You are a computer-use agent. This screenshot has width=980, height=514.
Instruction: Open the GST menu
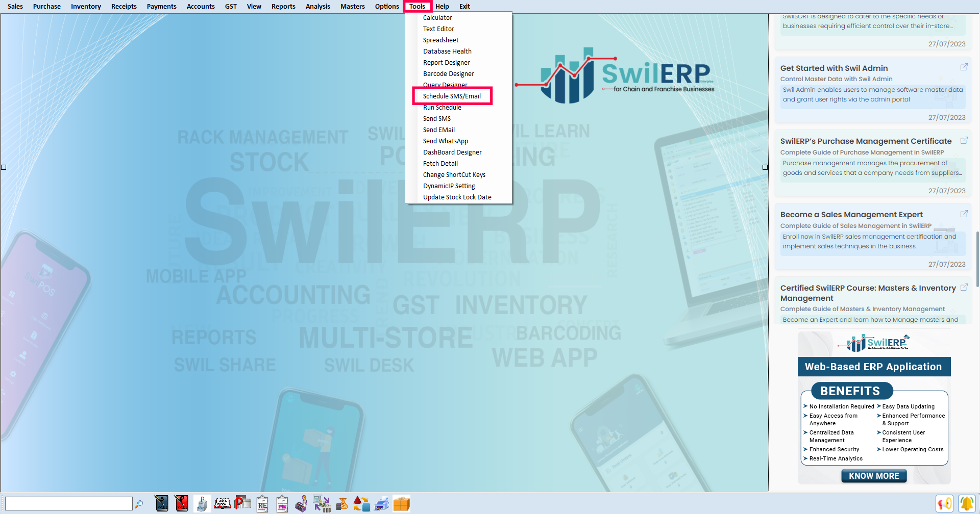click(x=231, y=6)
